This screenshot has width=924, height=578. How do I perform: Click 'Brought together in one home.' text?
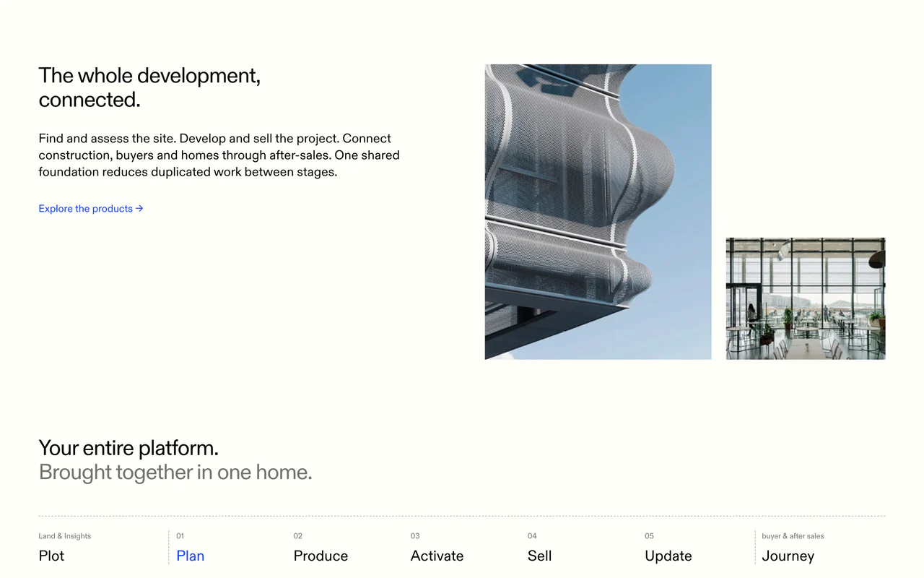pyautogui.click(x=175, y=473)
